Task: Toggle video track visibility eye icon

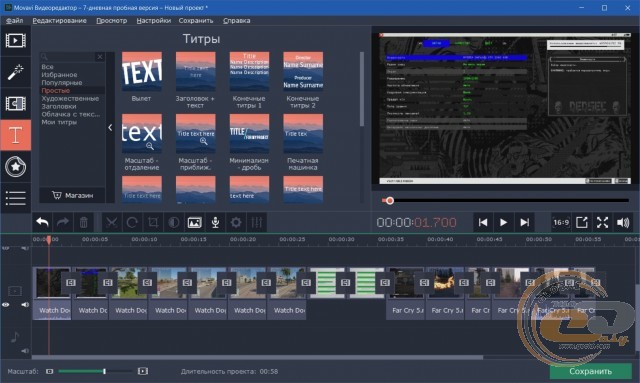Action: tap(6, 305)
